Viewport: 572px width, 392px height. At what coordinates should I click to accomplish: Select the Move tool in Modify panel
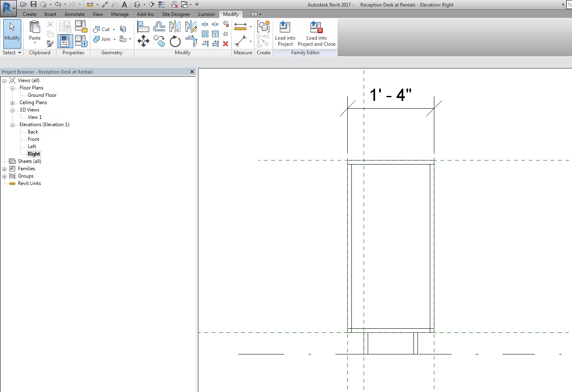(143, 41)
